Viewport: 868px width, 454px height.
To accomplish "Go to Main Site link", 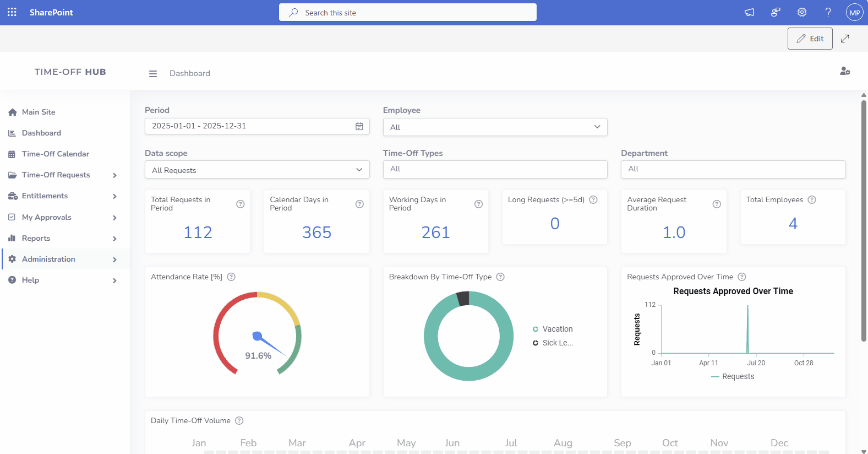I will 39,112.
